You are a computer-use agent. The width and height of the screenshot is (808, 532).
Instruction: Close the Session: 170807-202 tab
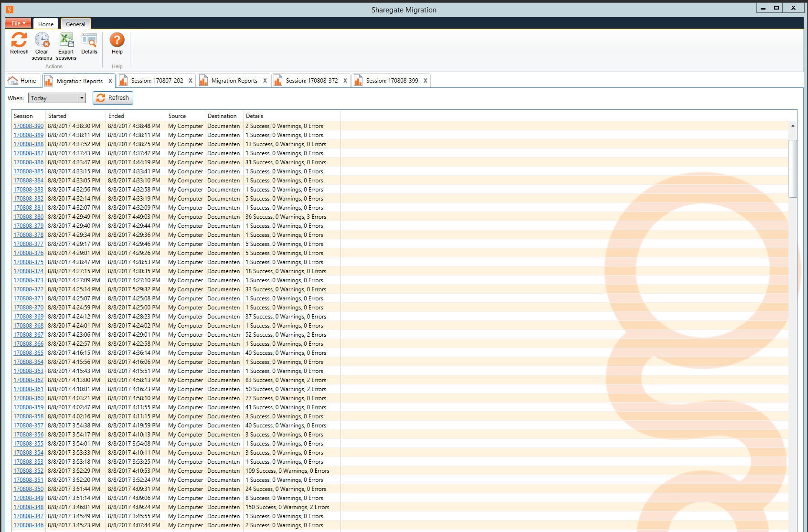point(191,81)
